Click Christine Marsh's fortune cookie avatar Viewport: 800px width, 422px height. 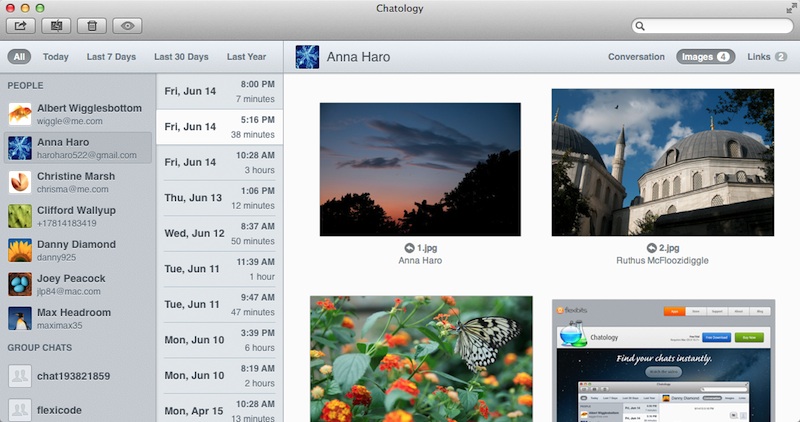(20, 182)
